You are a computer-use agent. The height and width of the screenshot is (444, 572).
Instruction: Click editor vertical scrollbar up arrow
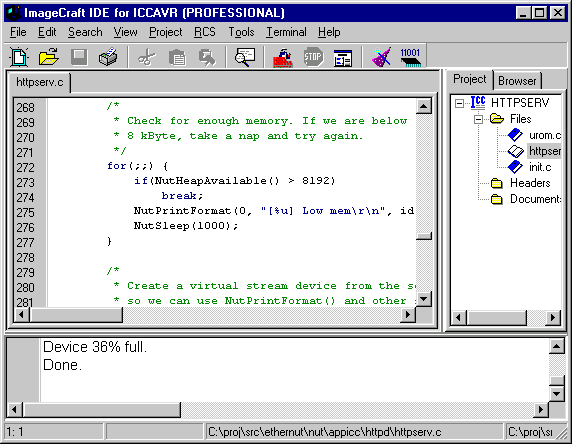424,106
